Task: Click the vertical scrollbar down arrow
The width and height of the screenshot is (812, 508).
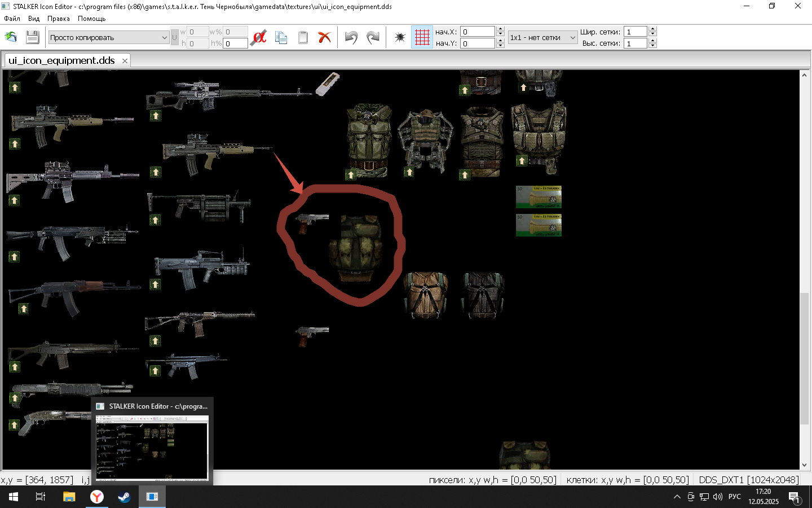Action: click(804, 465)
